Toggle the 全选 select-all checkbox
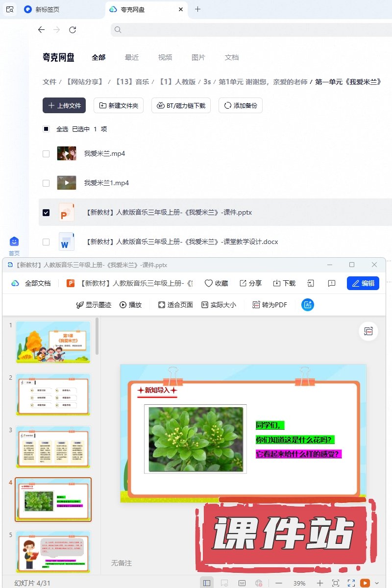 click(46, 129)
